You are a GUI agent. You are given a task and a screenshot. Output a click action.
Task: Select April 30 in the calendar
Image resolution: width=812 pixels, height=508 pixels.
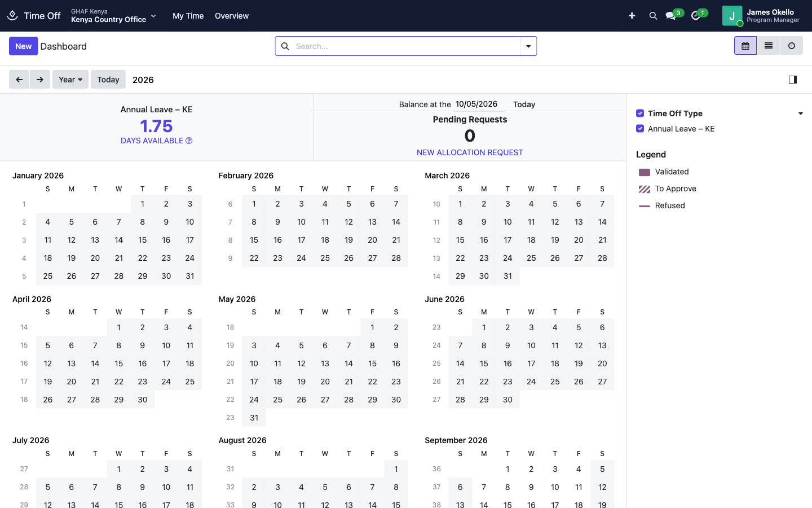143,400
